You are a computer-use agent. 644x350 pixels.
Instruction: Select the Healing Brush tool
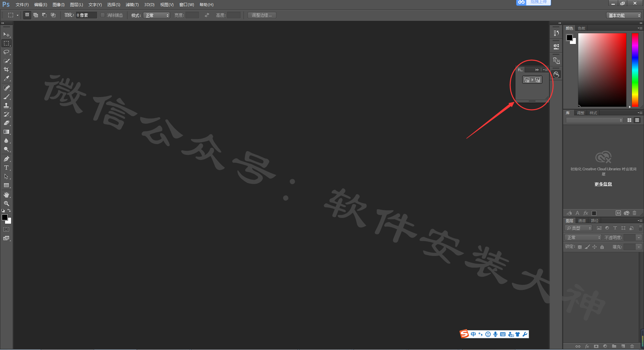[6, 88]
